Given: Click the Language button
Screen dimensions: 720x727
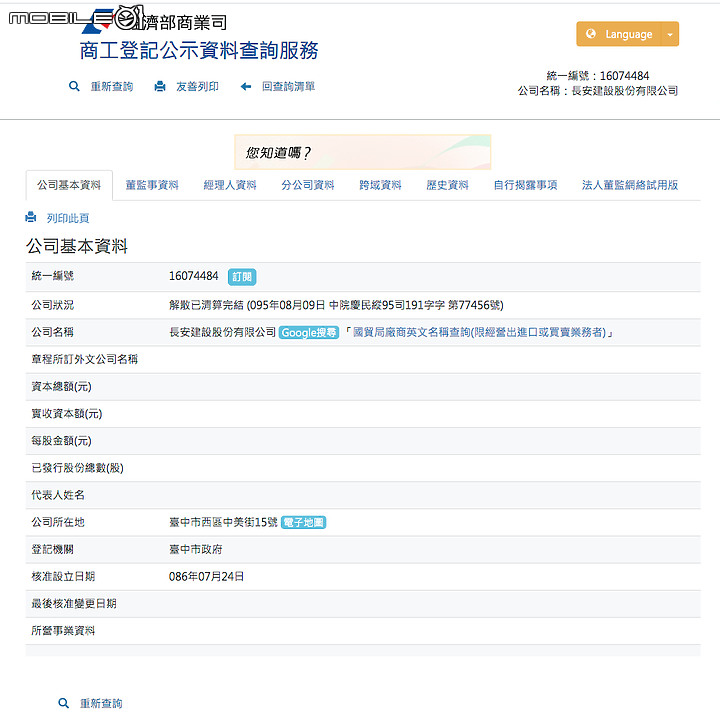Looking at the screenshot, I should click(x=618, y=34).
